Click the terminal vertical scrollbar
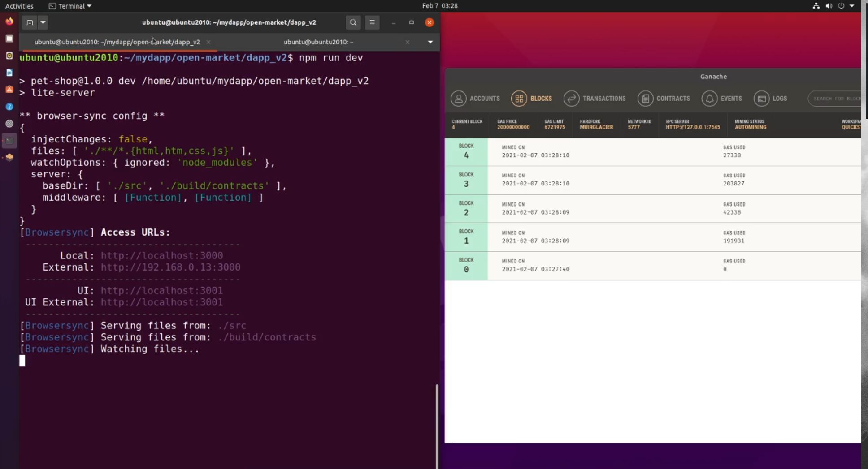The width and height of the screenshot is (868, 469). coord(437,426)
